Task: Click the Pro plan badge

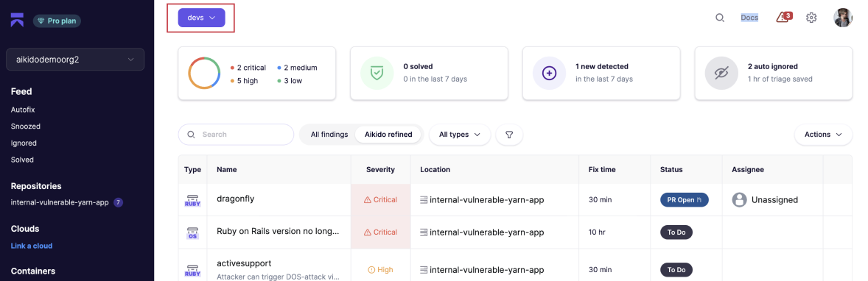Action: click(x=57, y=21)
